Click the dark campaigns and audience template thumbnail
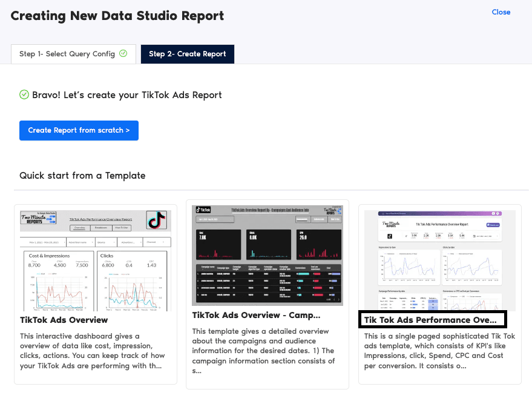 tap(267, 255)
